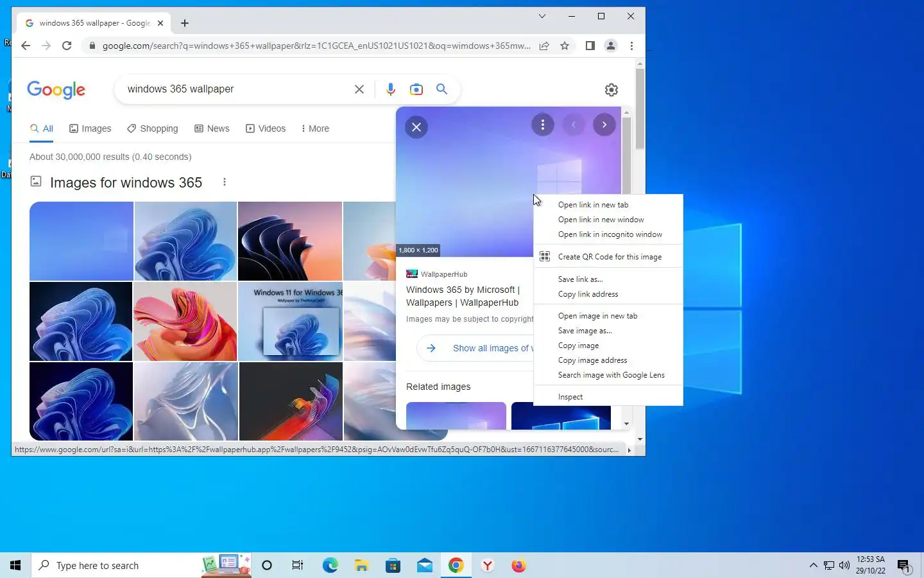This screenshot has width=924, height=578.
Task: Open the Chrome tab search chevron
Action: point(542,16)
